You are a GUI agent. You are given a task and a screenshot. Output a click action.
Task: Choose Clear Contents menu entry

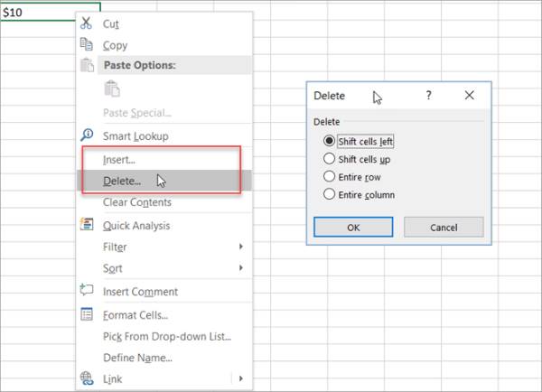click(164, 202)
